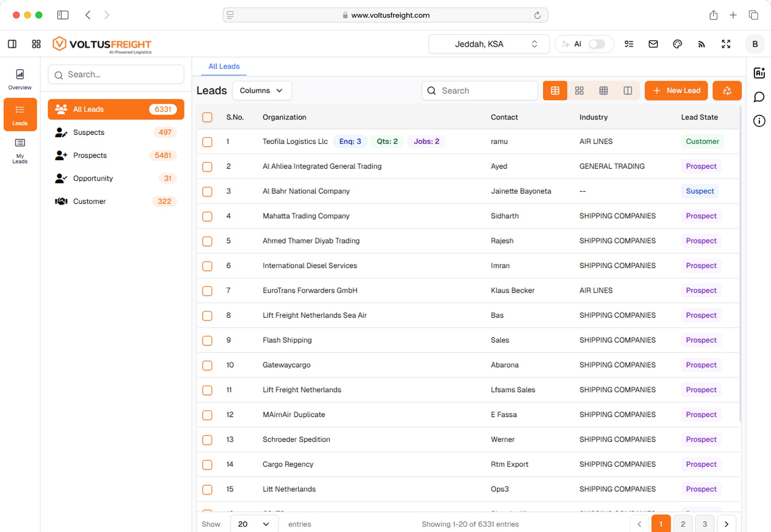Click the Jobs: 2 badge
Image resolution: width=771 pixels, height=532 pixels.
426,141
